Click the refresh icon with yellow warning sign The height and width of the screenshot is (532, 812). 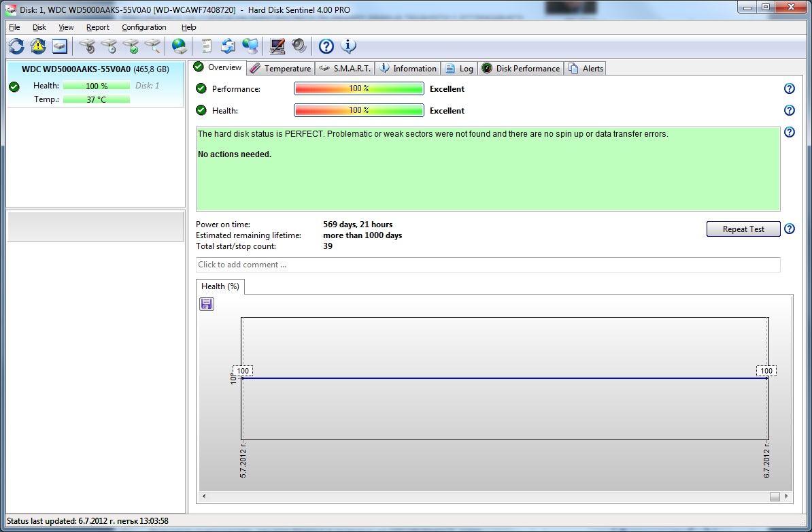pyautogui.click(x=38, y=46)
